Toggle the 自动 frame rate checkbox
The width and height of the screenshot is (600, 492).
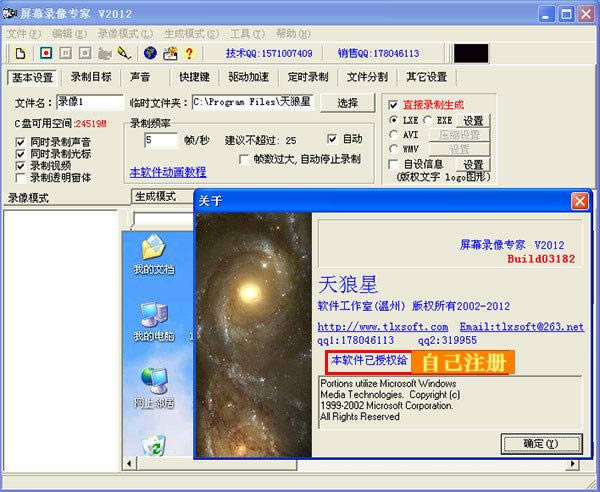[x=332, y=139]
